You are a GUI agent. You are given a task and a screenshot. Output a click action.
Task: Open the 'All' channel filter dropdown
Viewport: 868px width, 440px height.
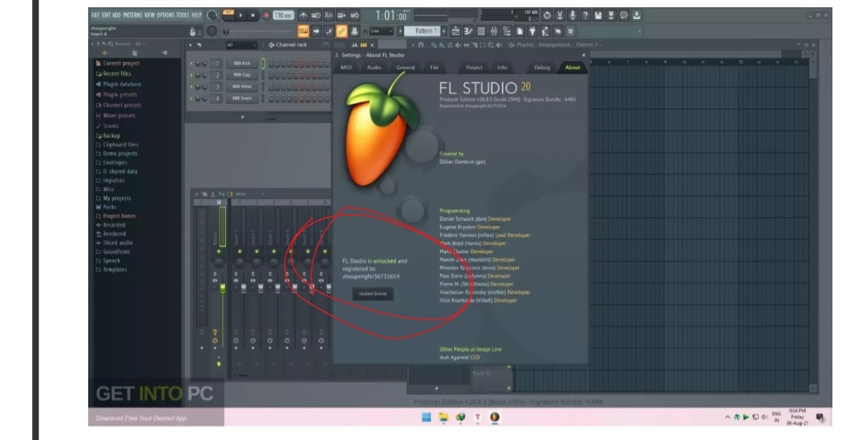tap(241, 45)
